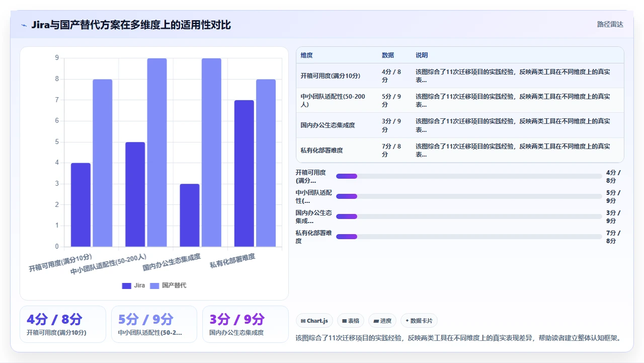
Task: Click the Jira bar for 开箱可用度
Action: point(80,205)
